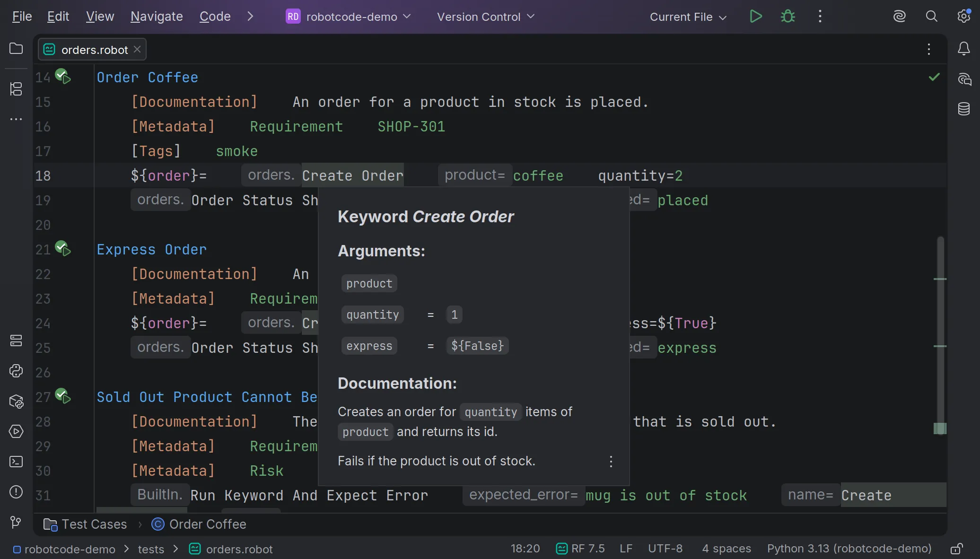980x559 pixels.
Task: Open Python Packages tool window icon
Action: tap(16, 402)
